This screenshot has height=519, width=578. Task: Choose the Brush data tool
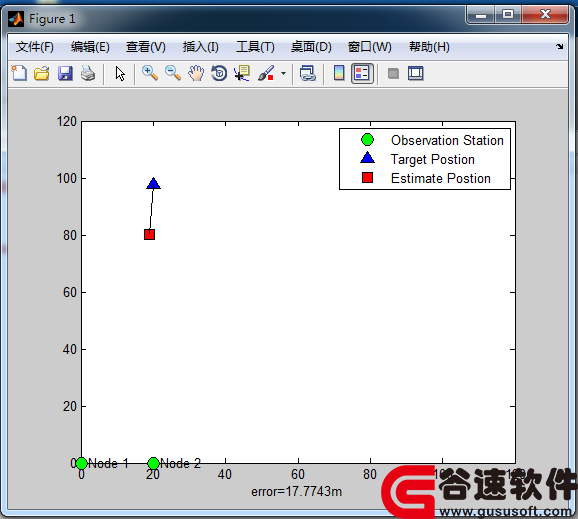click(266, 73)
